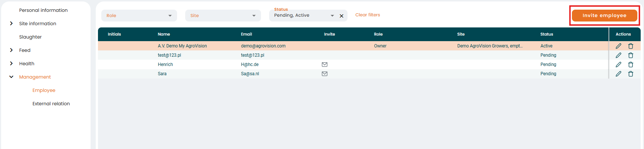
Task: Go to Employee submenu
Action: pyautogui.click(x=44, y=90)
